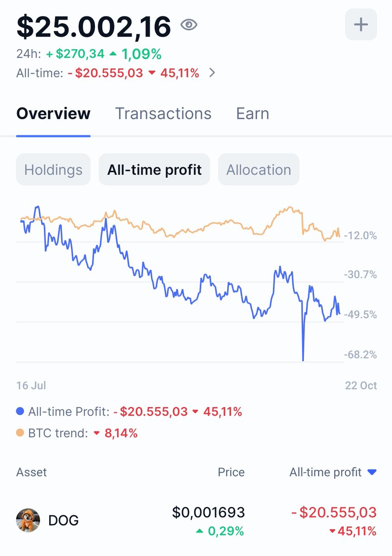Screen dimensions: 392x556
Task: Click the red all-time down-triangle in header
Action: pyautogui.click(x=152, y=73)
